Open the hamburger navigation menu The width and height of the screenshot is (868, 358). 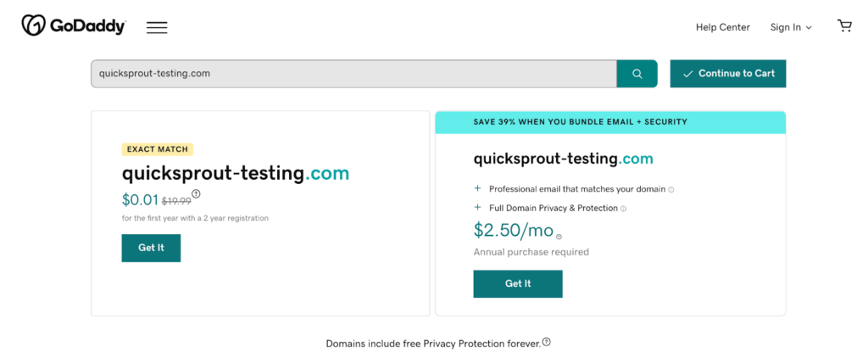157,27
